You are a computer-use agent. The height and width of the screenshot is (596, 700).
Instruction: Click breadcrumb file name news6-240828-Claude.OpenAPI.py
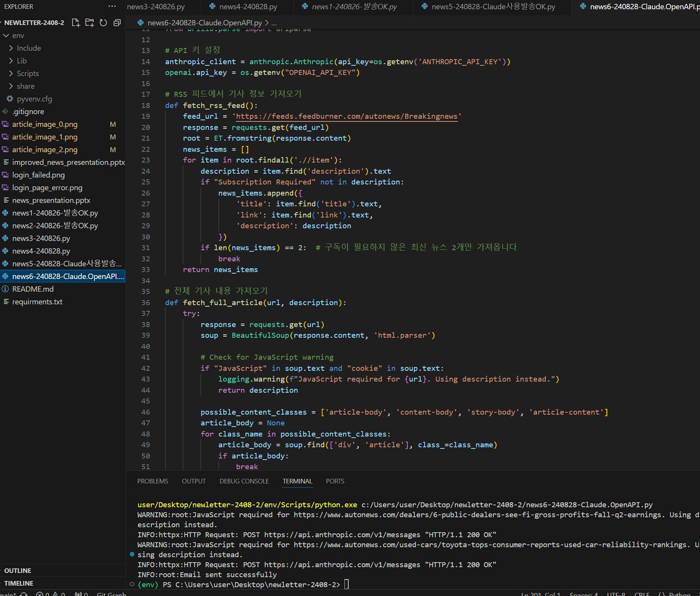pyautogui.click(x=205, y=23)
